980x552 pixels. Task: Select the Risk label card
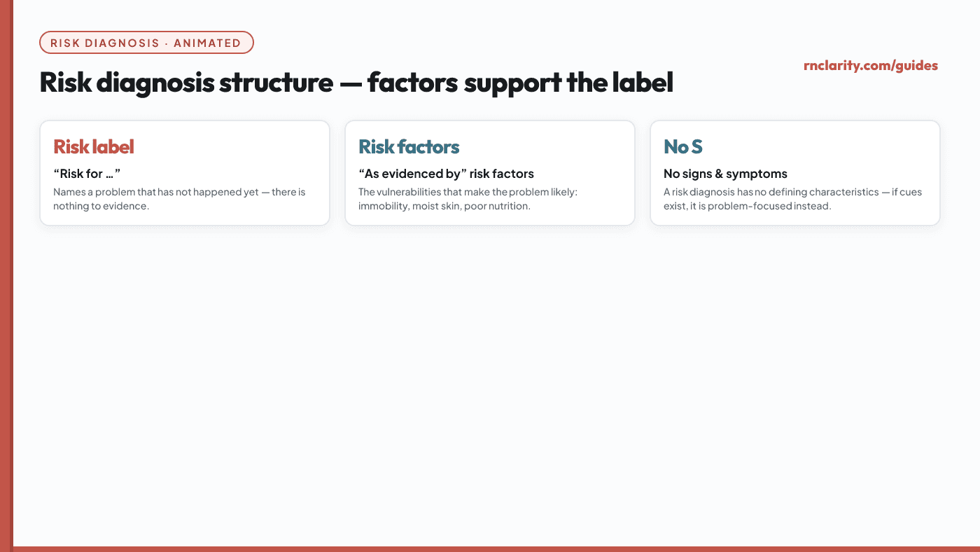point(185,173)
